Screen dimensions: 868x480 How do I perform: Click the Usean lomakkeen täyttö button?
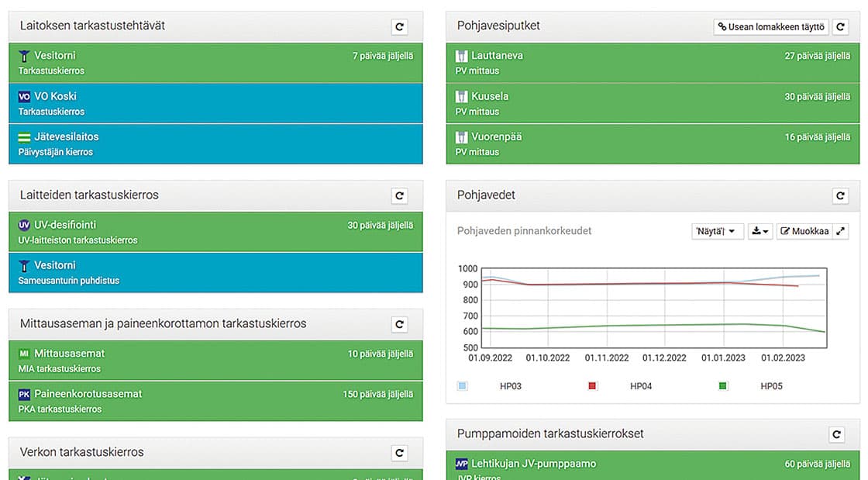coord(770,26)
